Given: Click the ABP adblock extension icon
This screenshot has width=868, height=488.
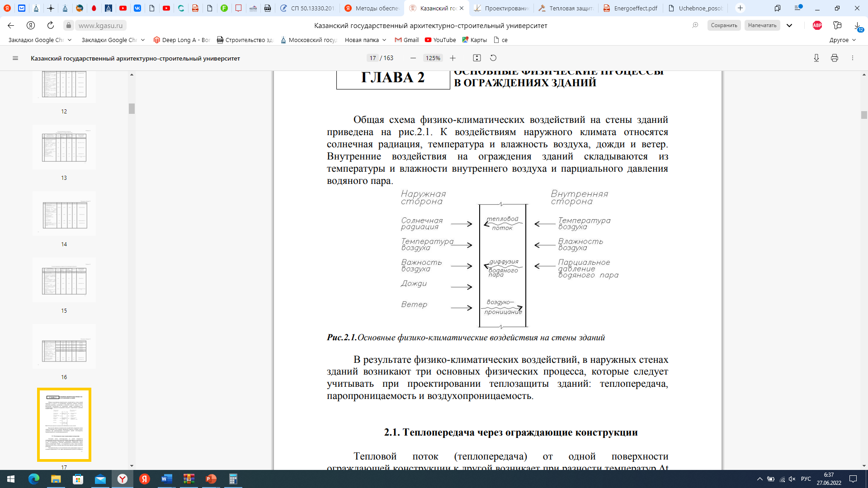Looking at the screenshot, I should (x=817, y=25).
